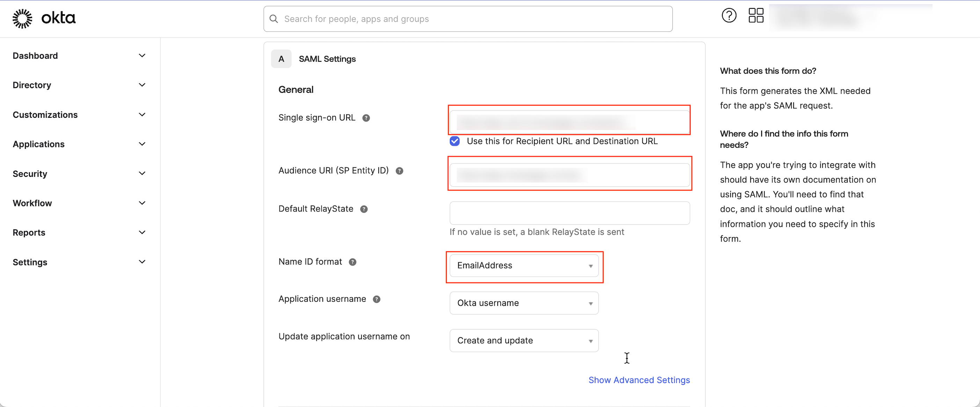Open the apps grid icon in header

click(x=756, y=16)
